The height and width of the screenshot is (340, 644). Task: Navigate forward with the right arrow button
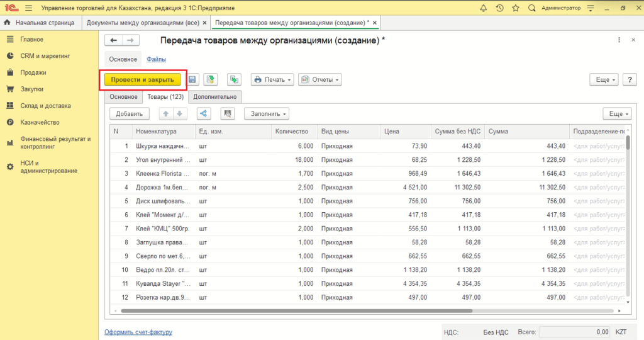point(130,40)
